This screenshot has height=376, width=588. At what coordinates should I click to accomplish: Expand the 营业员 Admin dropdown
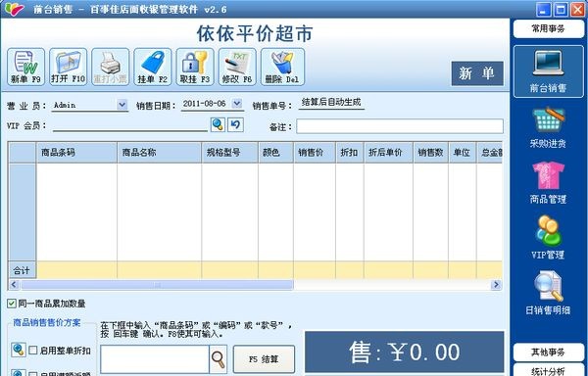point(122,105)
